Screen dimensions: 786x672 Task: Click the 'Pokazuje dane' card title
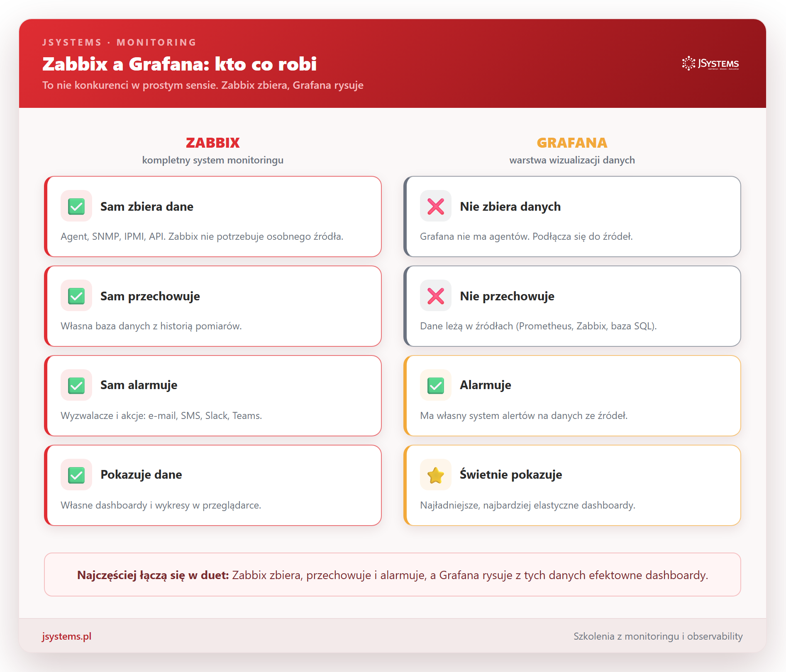[142, 475]
